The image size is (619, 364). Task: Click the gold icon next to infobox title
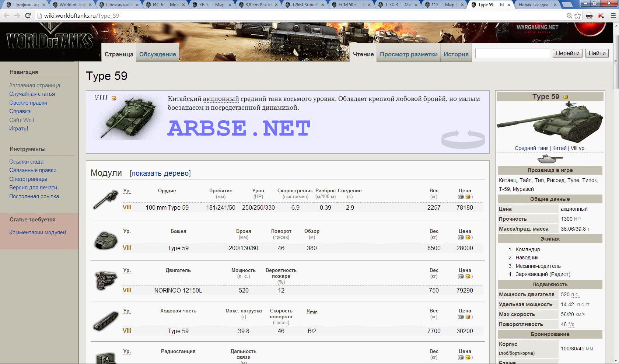click(566, 97)
